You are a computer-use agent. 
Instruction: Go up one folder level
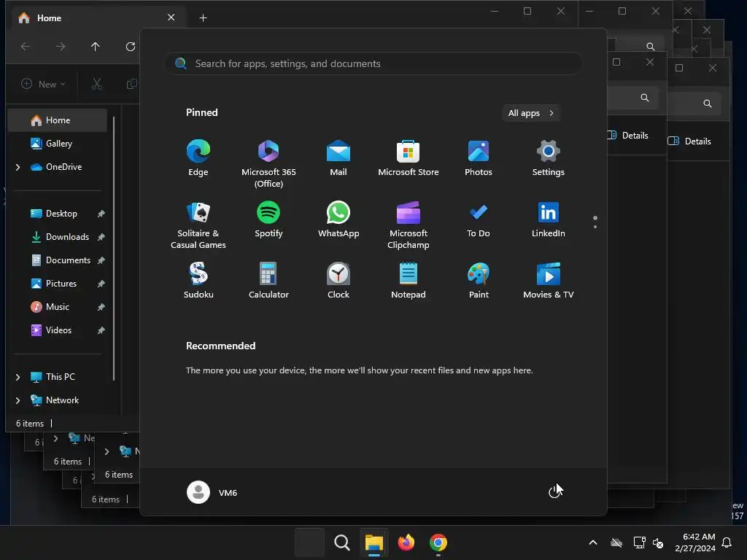96,46
